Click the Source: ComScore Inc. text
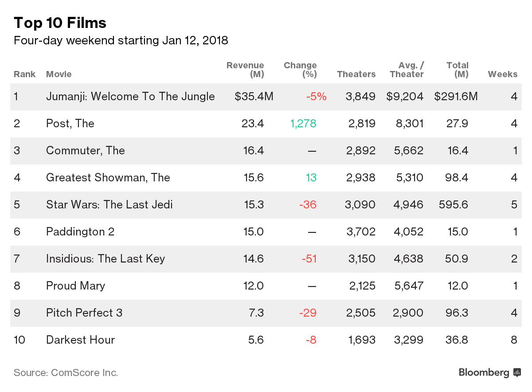This screenshot has height=392, width=532. [66, 372]
